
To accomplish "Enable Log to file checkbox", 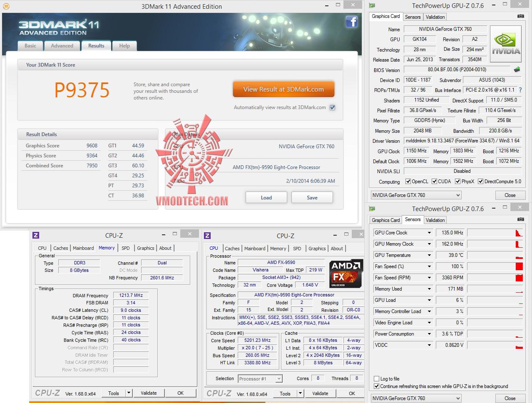I will pyautogui.click(x=376, y=379).
